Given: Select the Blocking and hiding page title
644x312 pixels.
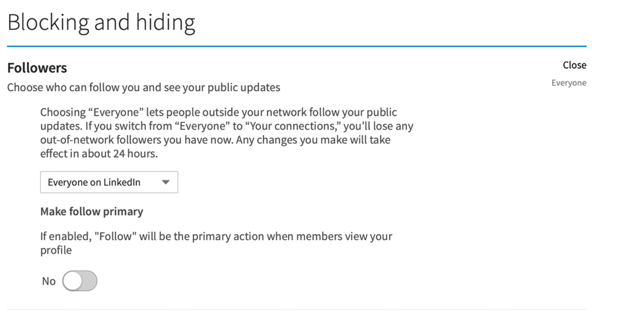Looking at the screenshot, I should point(101,22).
